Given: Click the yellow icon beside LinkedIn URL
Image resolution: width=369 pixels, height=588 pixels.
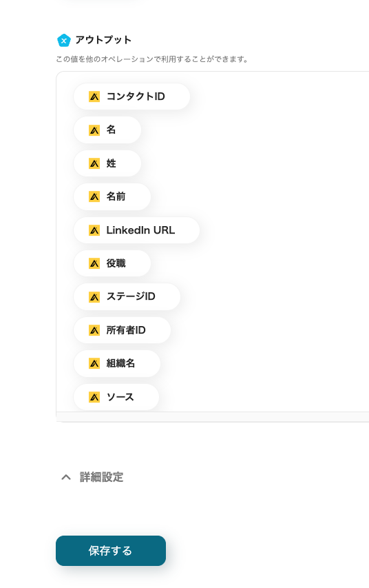Looking at the screenshot, I should tap(94, 230).
